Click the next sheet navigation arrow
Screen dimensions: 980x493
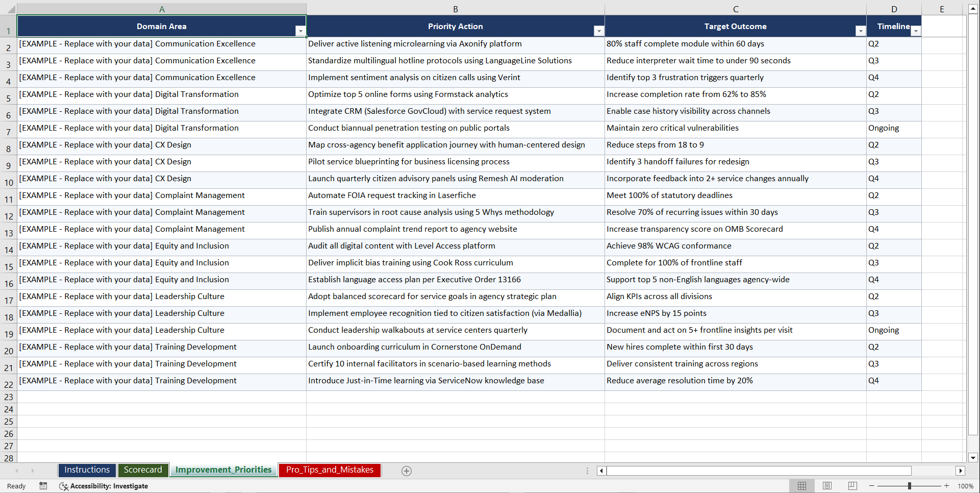(x=33, y=471)
